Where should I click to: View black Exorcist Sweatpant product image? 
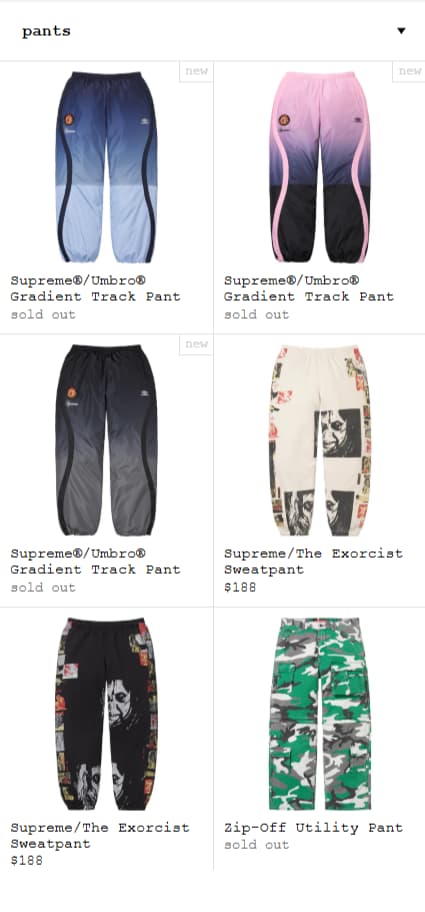pyautogui.click(x=106, y=714)
